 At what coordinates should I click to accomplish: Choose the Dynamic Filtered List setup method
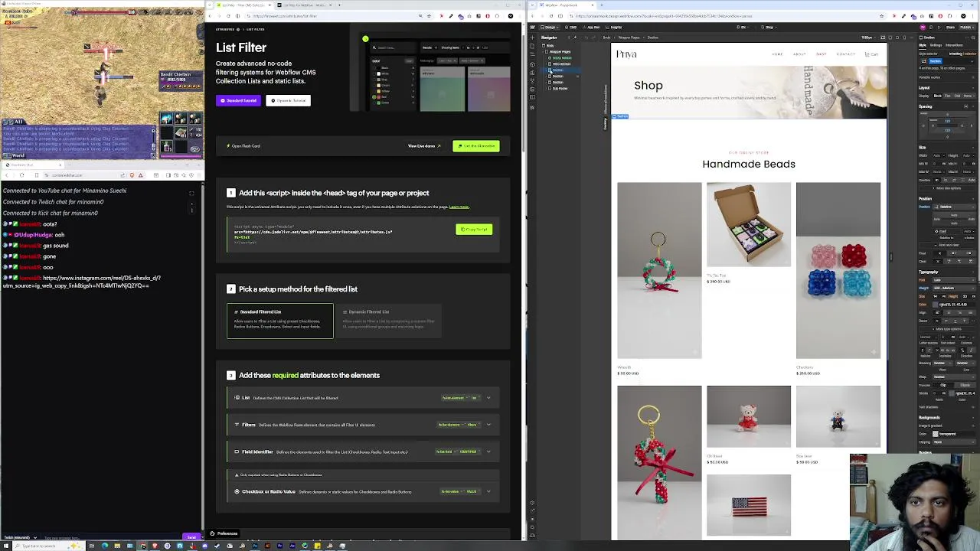point(388,321)
